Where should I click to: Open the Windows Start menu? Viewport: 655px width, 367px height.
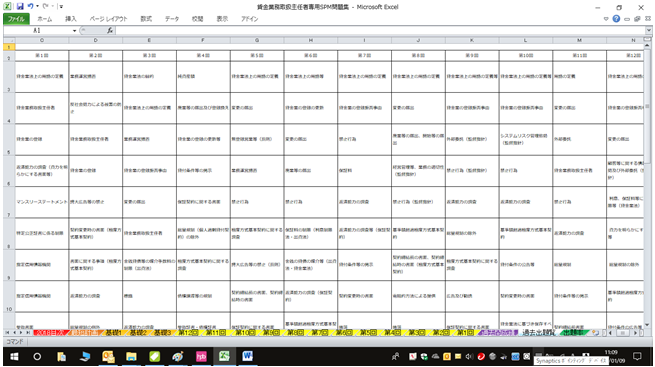(14, 357)
